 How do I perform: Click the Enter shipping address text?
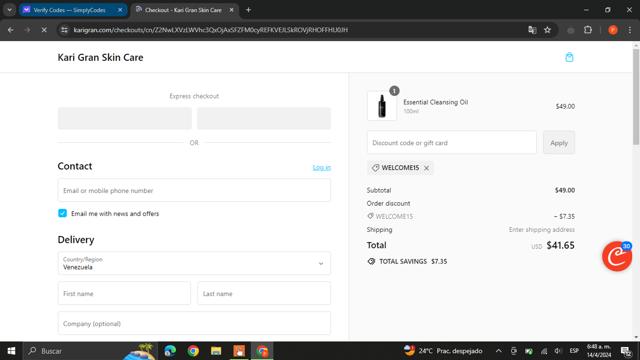click(542, 230)
